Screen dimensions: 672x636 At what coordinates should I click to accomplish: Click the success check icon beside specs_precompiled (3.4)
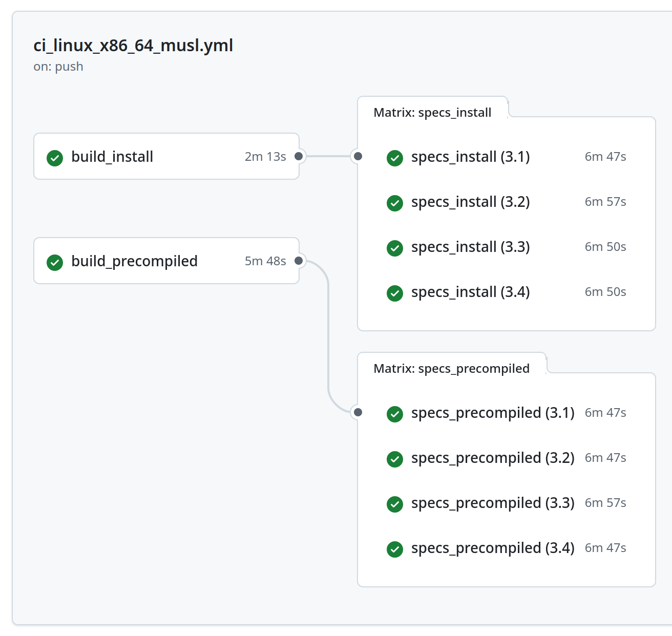(x=395, y=549)
